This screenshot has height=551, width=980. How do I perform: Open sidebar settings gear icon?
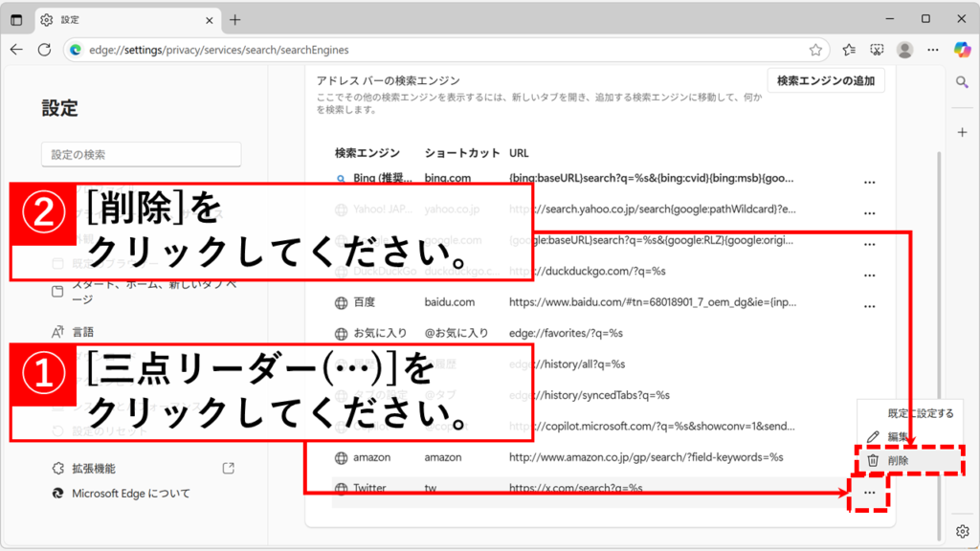coord(963,532)
